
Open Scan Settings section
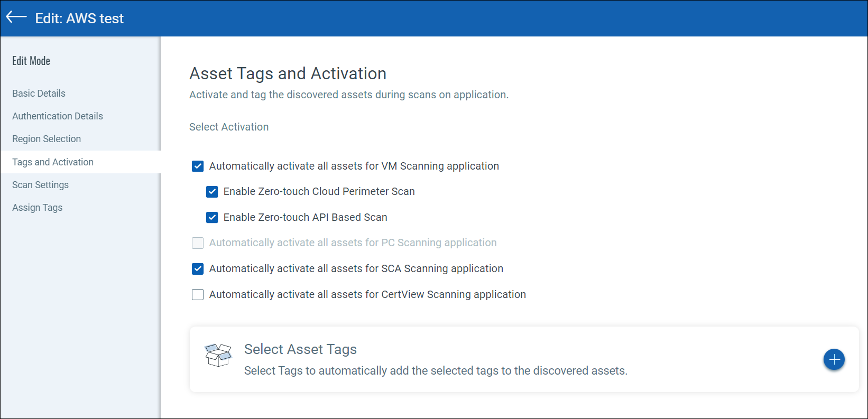click(x=41, y=185)
